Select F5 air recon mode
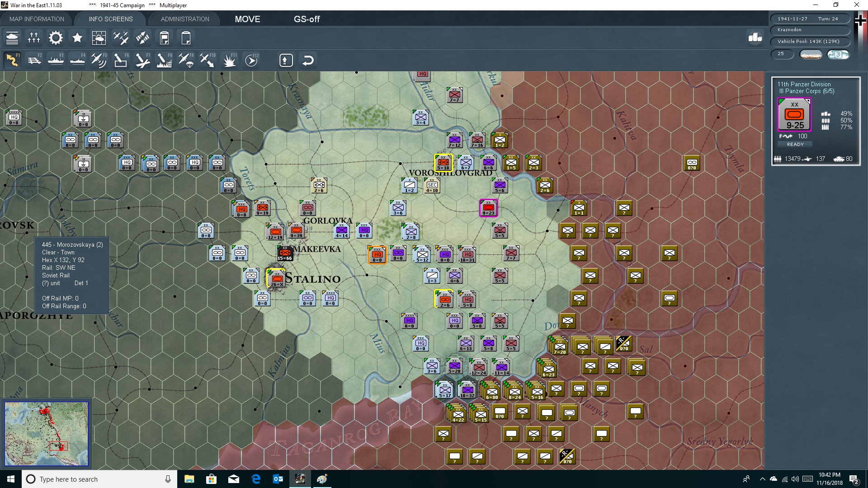The height and width of the screenshot is (488, 868). pyautogui.click(x=99, y=60)
